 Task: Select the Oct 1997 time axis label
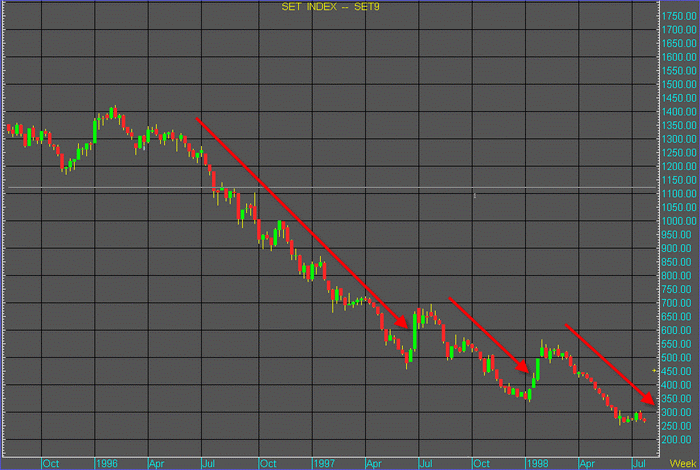click(481, 463)
